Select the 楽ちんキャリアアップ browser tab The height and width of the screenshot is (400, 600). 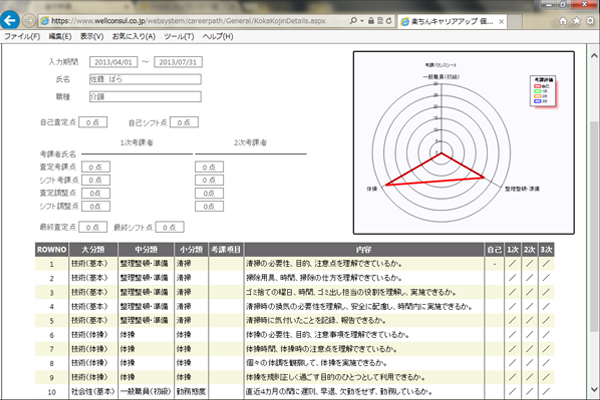[x=452, y=21]
